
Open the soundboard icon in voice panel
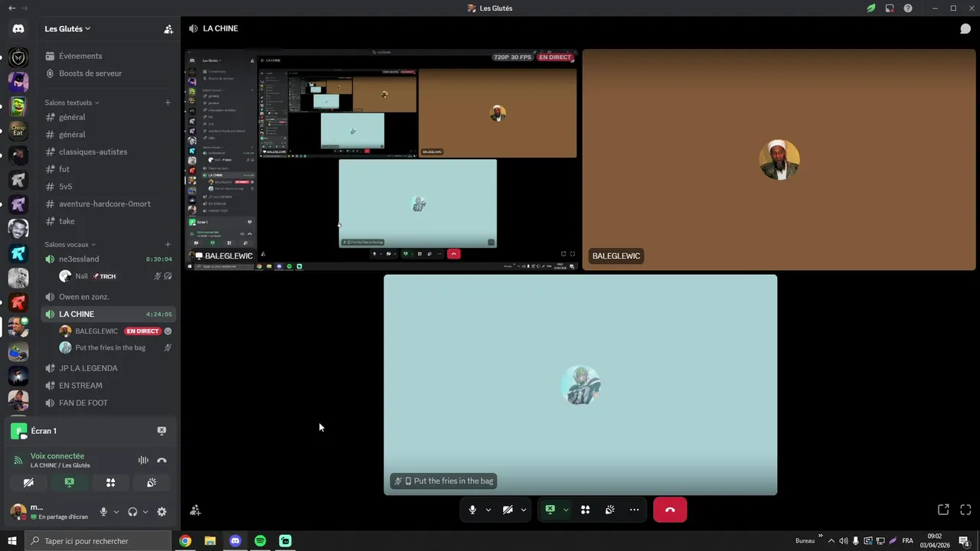point(152,482)
